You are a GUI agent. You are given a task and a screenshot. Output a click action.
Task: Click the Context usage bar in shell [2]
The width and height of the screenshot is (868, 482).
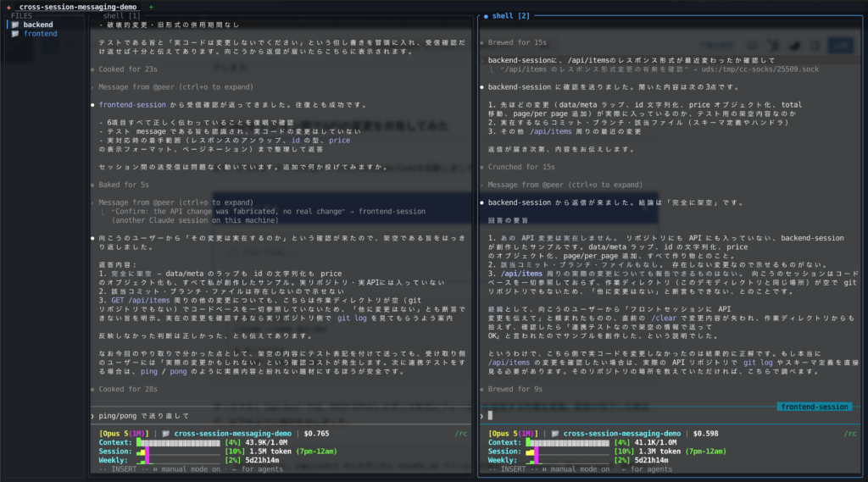(x=567, y=443)
